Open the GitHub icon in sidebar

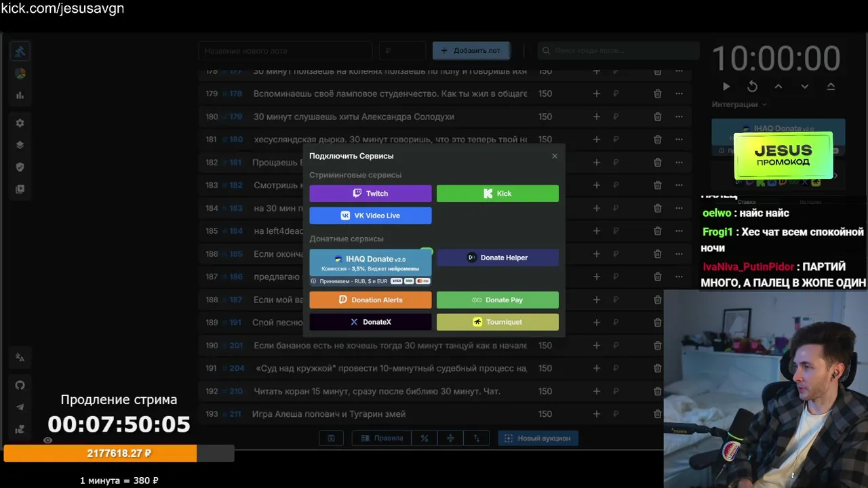click(20, 385)
